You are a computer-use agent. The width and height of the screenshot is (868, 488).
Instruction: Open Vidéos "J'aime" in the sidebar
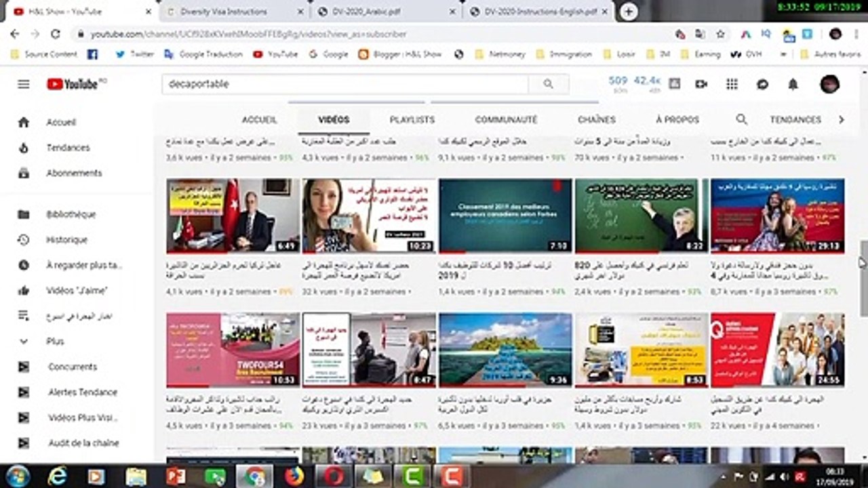point(76,290)
